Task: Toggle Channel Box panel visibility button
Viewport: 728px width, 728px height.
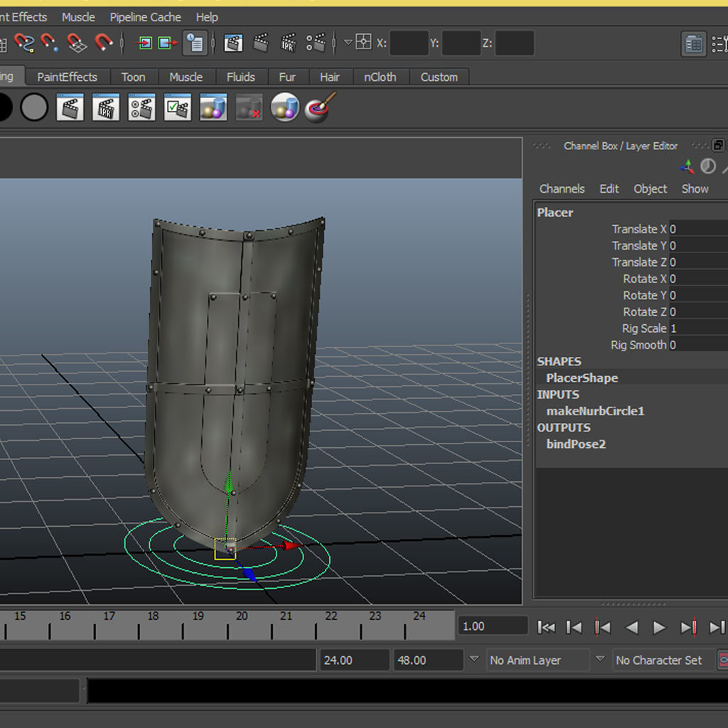Action: tap(694, 44)
